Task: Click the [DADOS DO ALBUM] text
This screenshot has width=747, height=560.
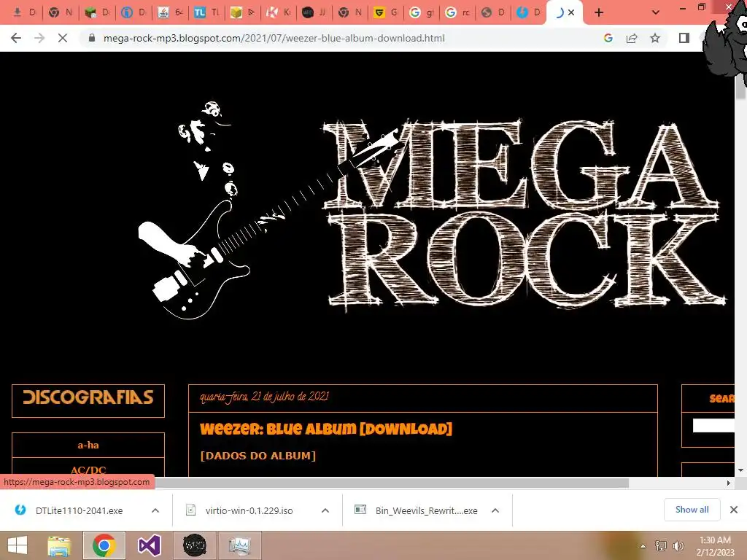Action: point(258,456)
